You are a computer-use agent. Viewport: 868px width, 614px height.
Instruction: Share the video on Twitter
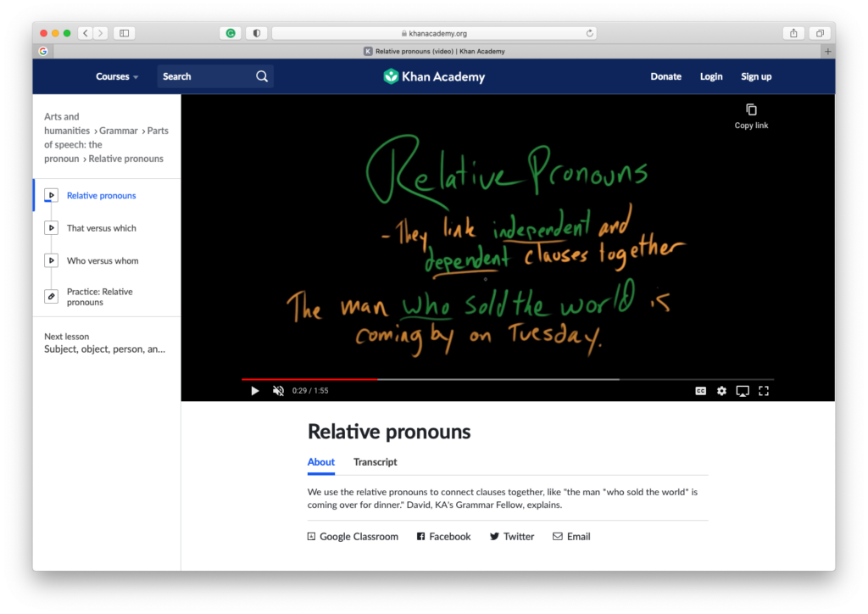coord(511,536)
